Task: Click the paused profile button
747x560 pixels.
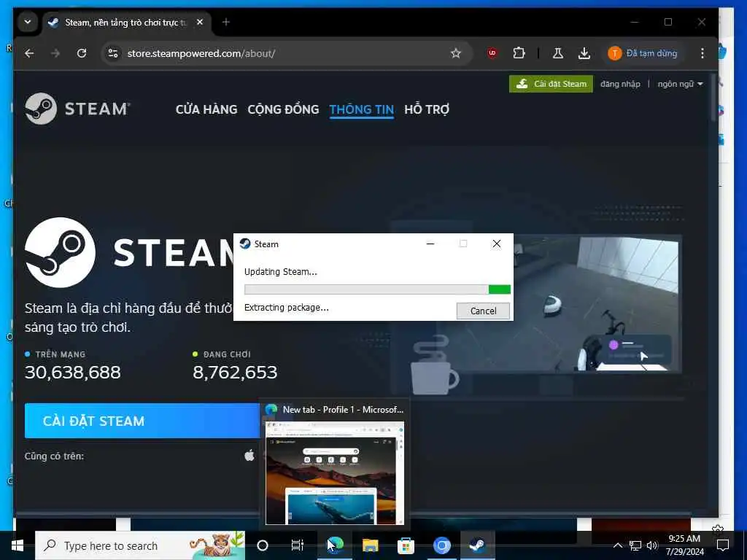Action: pyautogui.click(x=643, y=53)
